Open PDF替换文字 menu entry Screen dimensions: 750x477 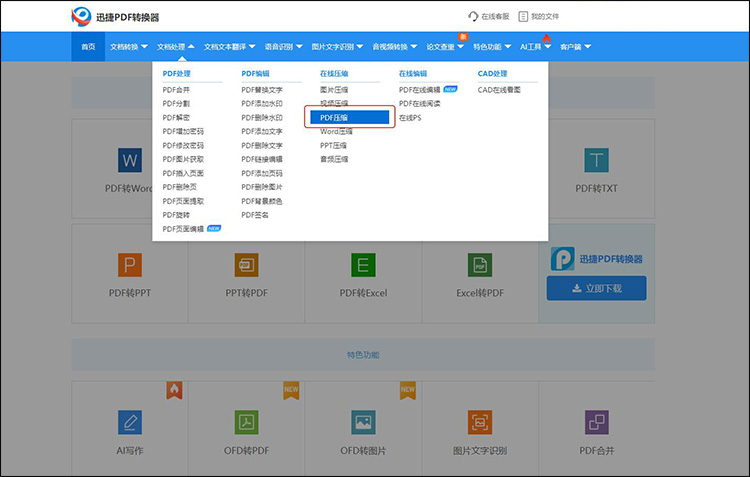click(262, 89)
